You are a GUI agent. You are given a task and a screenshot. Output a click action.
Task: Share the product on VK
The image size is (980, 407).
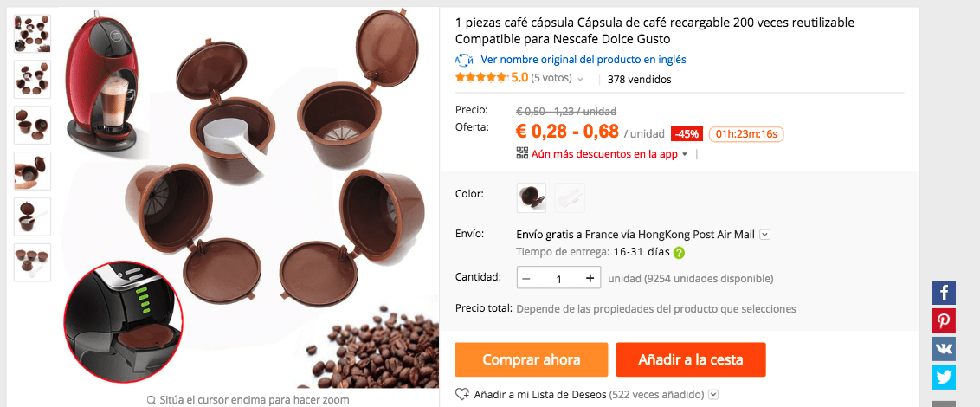[x=944, y=349]
